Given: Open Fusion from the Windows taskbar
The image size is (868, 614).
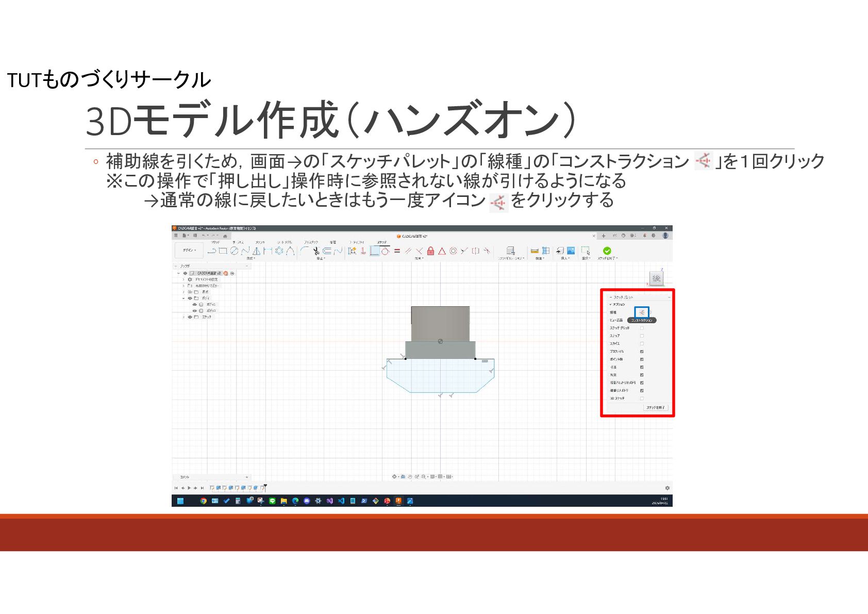Looking at the screenshot, I should pos(398,501).
